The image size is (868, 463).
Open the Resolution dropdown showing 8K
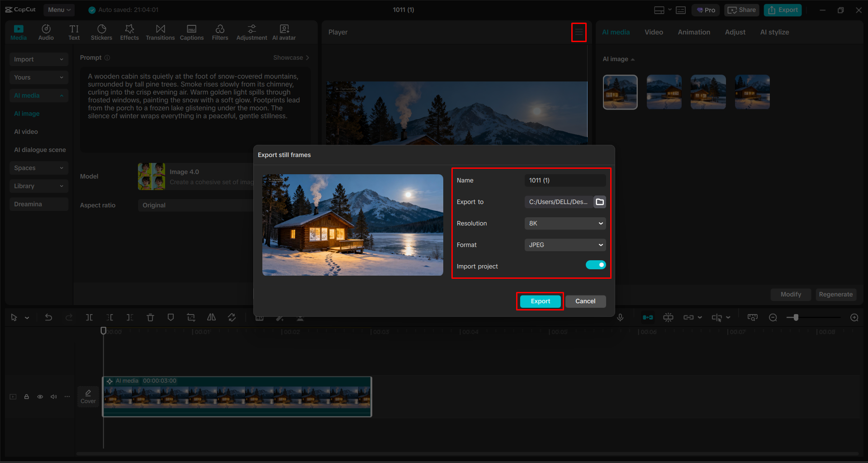click(564, 223)
